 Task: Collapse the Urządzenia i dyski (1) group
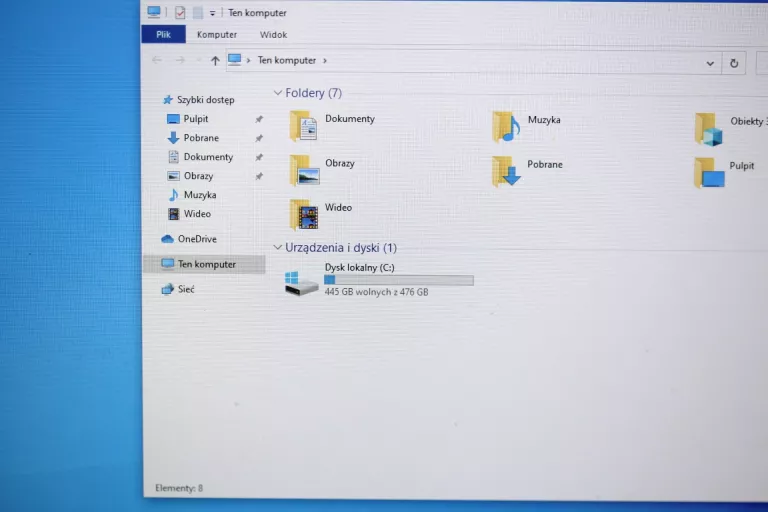click(278, 247)
